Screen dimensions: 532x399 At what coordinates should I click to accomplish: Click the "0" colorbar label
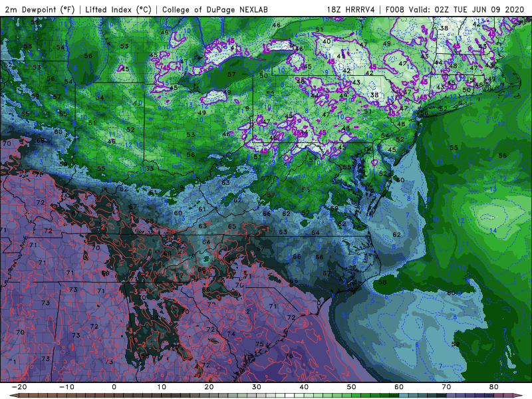tap(114, 387)
